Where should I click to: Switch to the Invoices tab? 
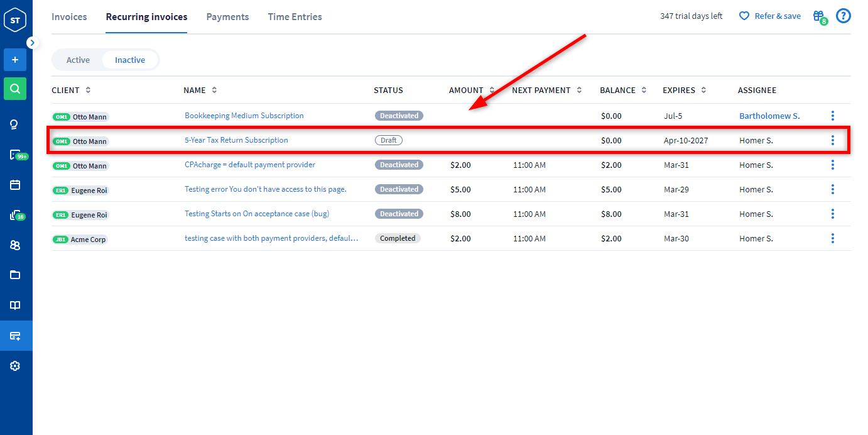pos(69,17)
